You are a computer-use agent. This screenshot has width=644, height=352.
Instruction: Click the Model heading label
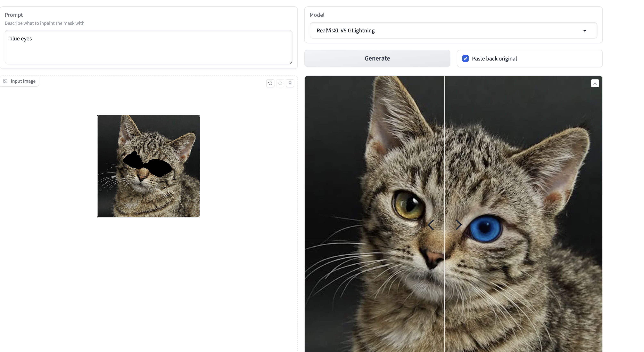(x=317, y=15)
